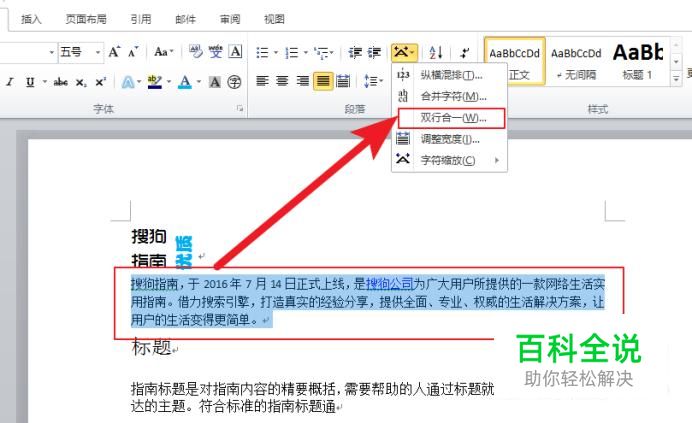Click the 搜狗指南 link in paragraph
This screenshot has height=423, width=692.
(154, 283)
